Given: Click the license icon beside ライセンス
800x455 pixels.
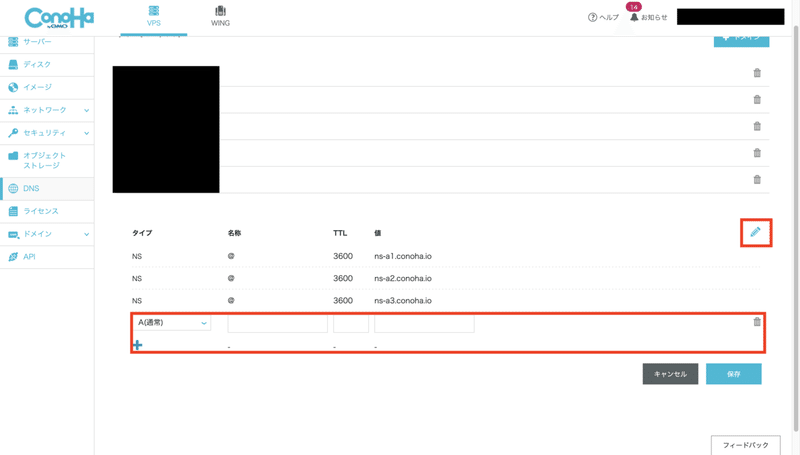Looking at the screenshot, I should point(13,211).
